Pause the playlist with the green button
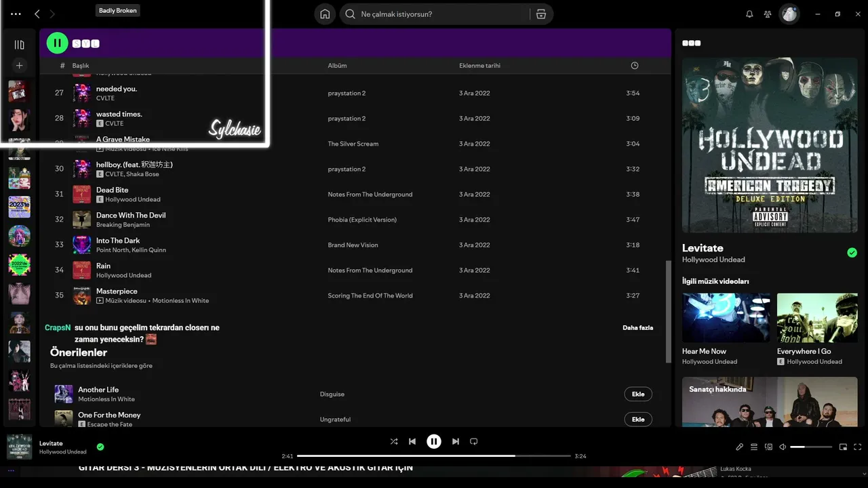This screenshot has width=868, height=488. click(x=58, y=43)
